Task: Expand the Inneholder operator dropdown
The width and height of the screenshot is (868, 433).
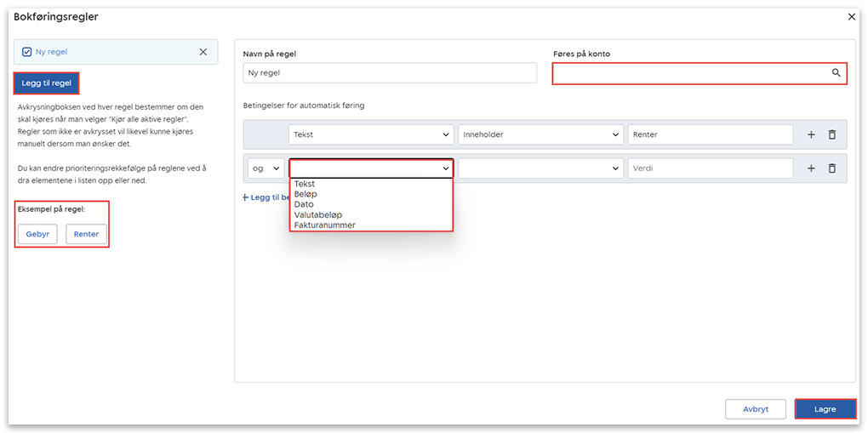Action: (540, 134)
